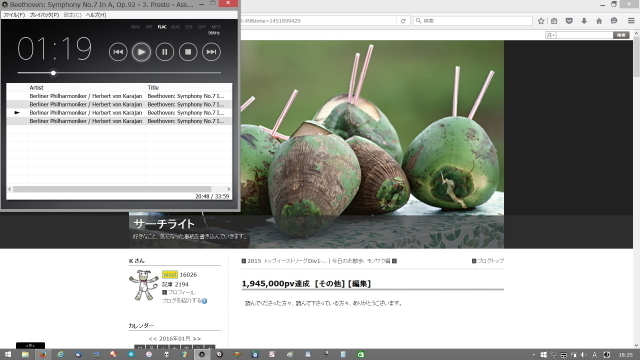Select the fourth Berliner Philharmoniker playlist row

click(x=119, y=121)
